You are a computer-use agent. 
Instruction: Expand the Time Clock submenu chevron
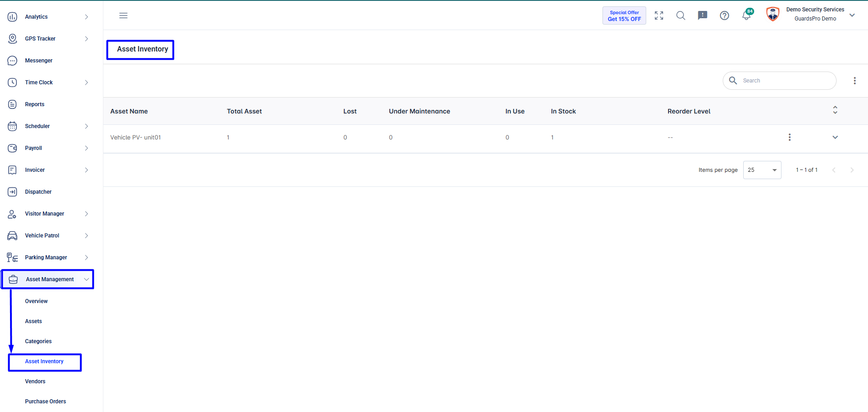(87, 82)
